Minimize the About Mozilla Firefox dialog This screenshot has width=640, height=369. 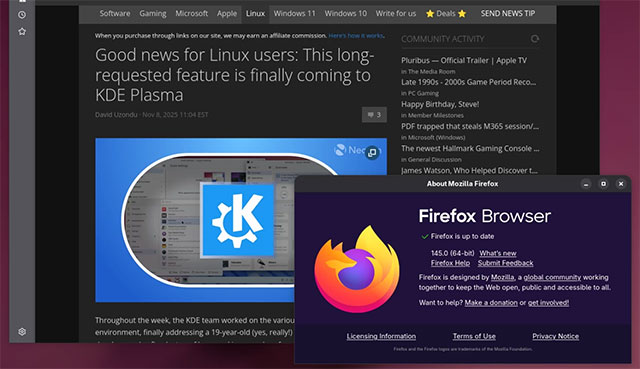(586, 184)
